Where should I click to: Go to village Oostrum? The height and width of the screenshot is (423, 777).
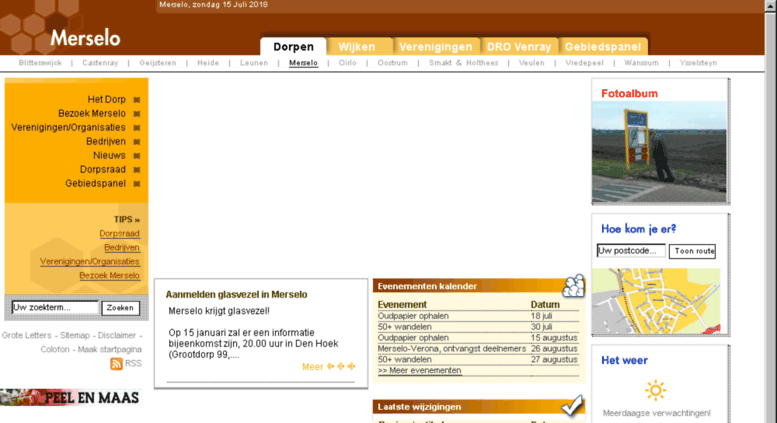392,63
